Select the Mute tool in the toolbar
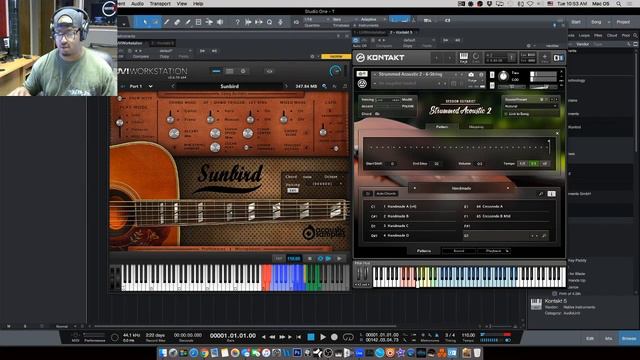This screenshot has width=640, height=360. [198, 22]
